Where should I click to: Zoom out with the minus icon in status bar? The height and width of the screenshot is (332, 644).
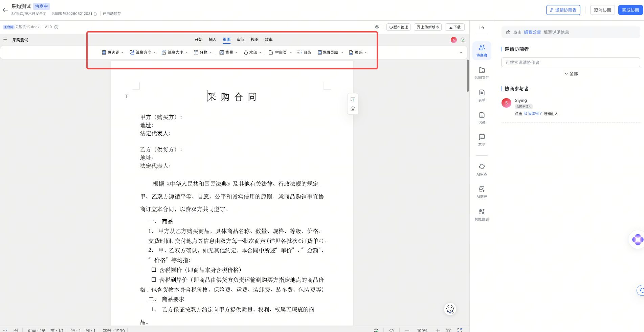407,330
